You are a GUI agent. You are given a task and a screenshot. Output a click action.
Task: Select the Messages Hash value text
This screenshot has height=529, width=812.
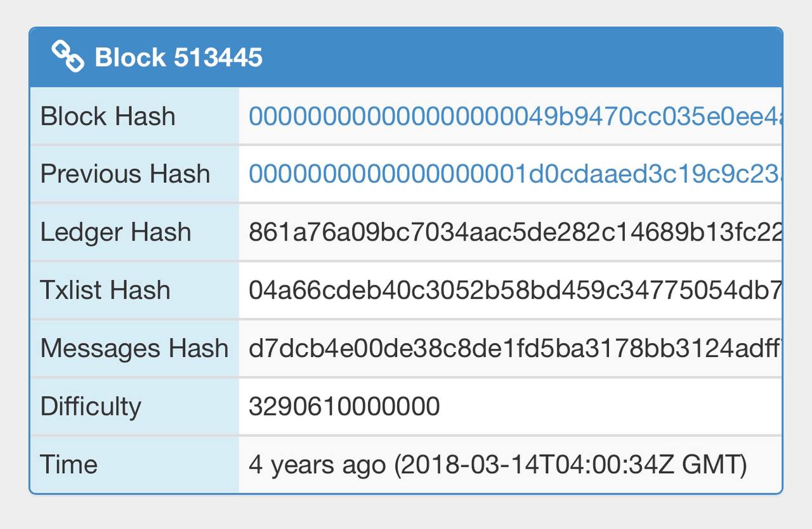[x=515, y=348]
